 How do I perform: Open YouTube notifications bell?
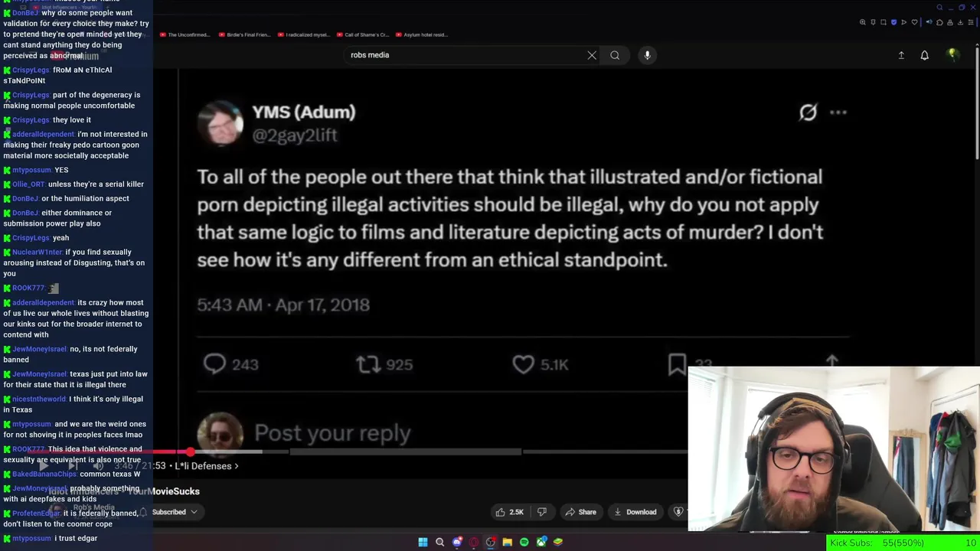[x=924, y=55]
